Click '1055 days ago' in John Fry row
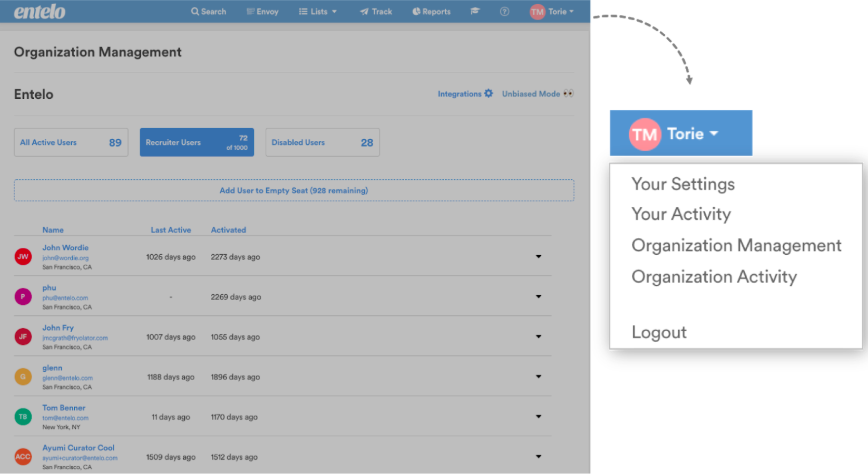The width and height of the screenshot is (868, 475). pyautogui.click(x=235, y=337)
